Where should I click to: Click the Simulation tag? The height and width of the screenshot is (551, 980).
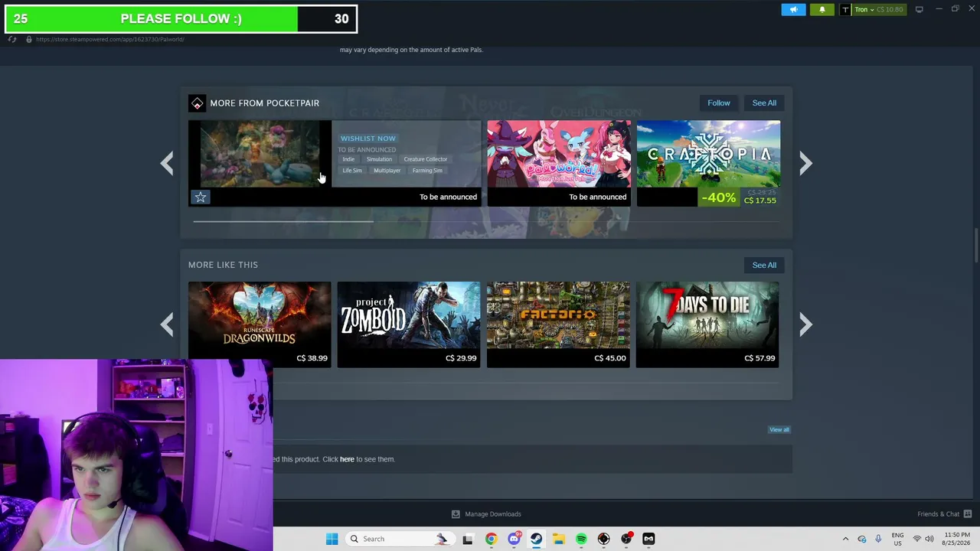click(379, 159)
